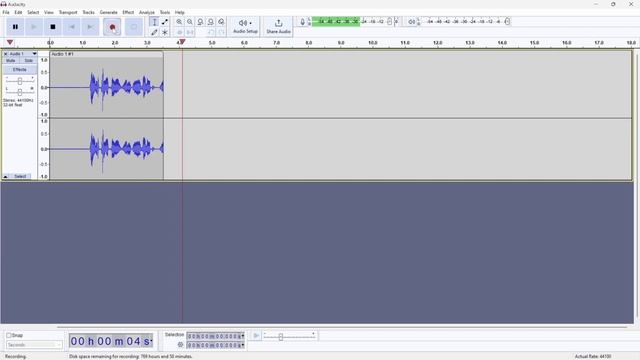Open the Transport menu

click(x=68, y=12)
